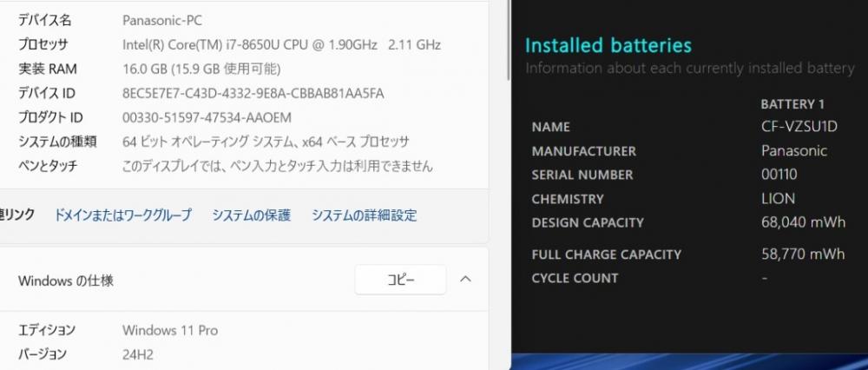Click the デバイス ID label
This screenshot has height=370, width=868.
(x=47, y=94)
